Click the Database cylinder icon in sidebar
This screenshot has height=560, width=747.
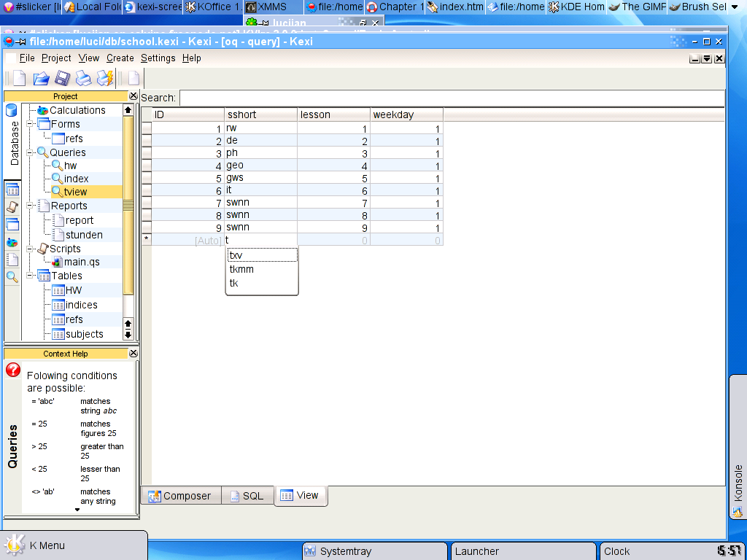(x=12, y=111)
